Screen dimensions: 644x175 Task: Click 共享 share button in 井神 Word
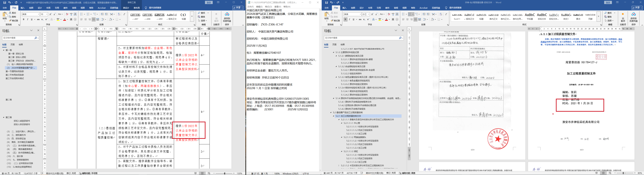637,8
